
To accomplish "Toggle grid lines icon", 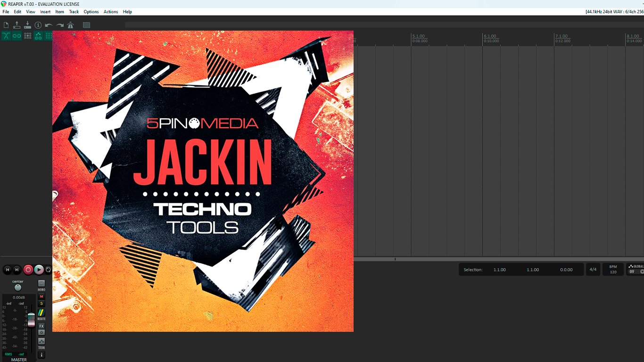I will (49, 36).
